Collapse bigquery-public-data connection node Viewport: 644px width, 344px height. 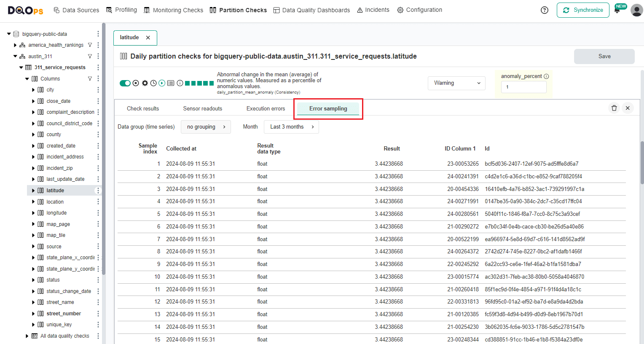[9, 34]
